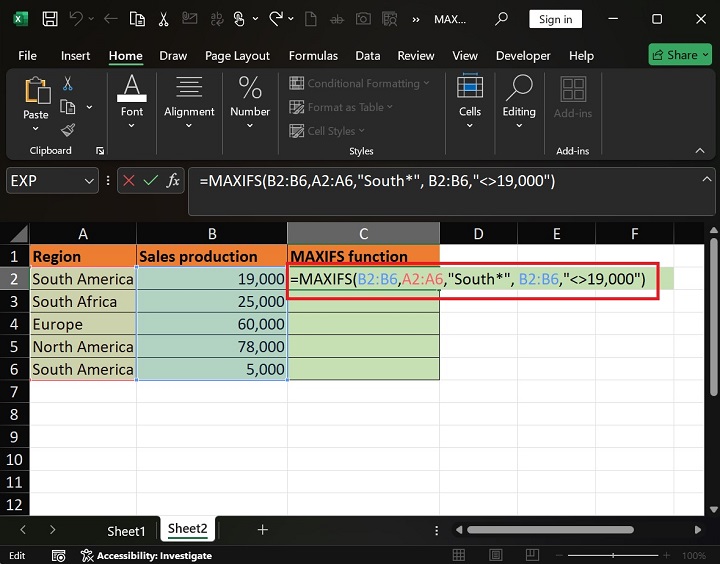Screen dimensions: 720x564
Task: Expand the Name Box dropdown arrow
Action: (88, 181)
